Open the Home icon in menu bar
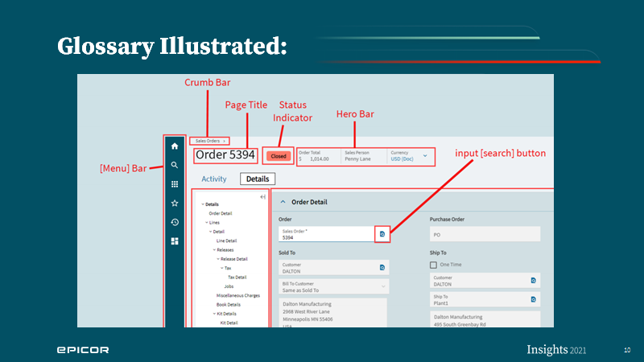644x362 pixels. point(175,146)
